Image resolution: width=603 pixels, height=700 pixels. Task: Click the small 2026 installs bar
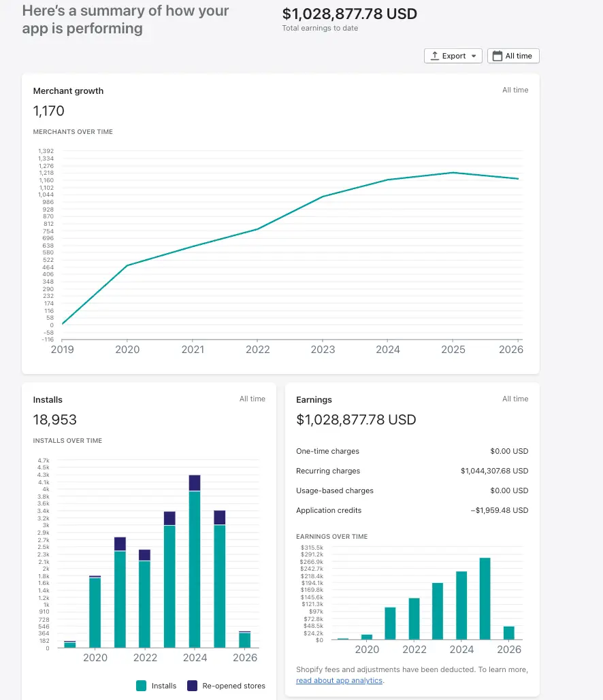tap(245, 640)
